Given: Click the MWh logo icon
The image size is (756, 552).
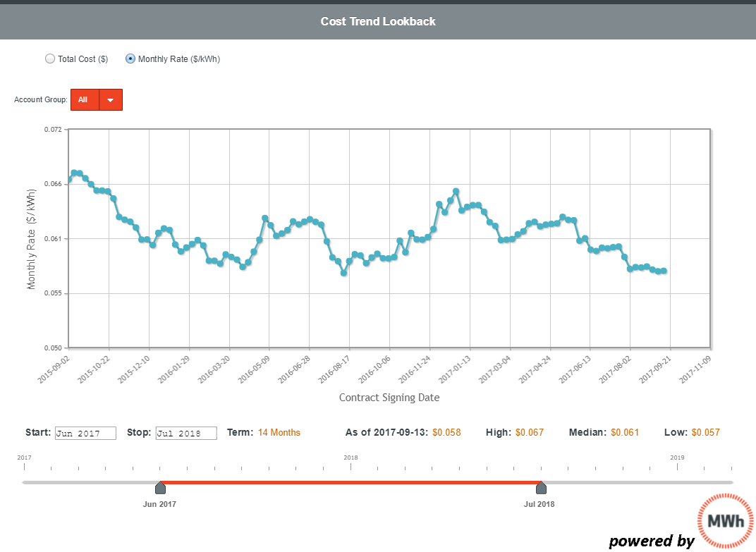Looking at the screenshot, I should pyautogui.click(x=725, y=522).
